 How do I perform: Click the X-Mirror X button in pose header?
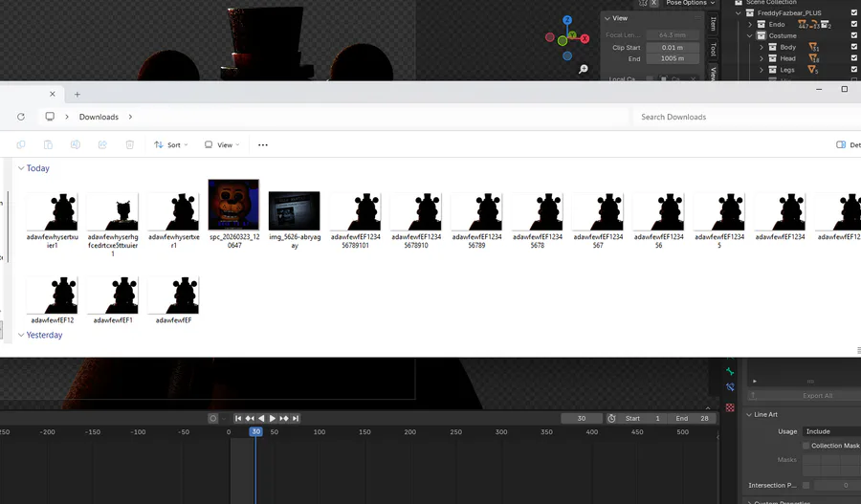click(654, 3)
